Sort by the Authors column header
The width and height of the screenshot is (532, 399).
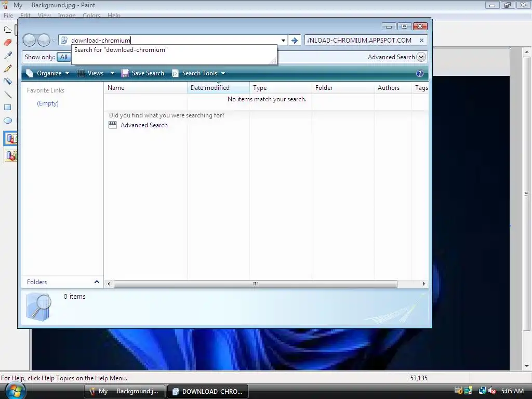(393, 88)
